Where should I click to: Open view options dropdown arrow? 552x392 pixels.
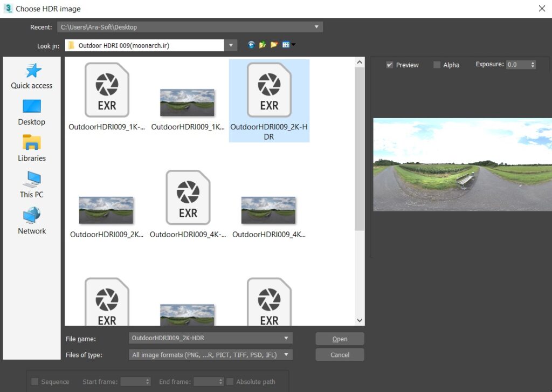[294, 45]
